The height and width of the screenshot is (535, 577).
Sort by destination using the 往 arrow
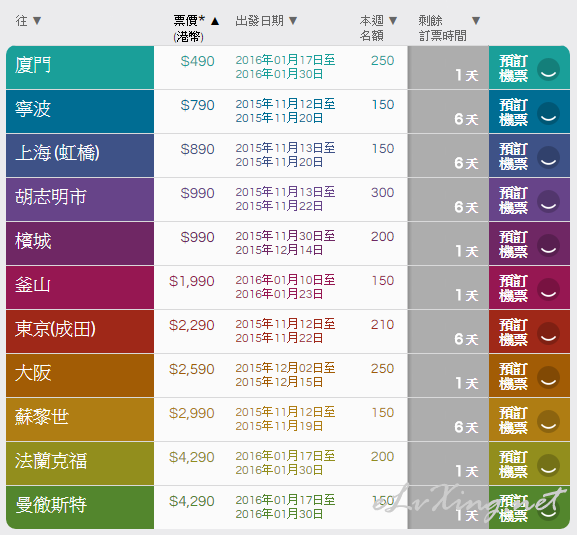pyautogui.click(x=37, y=21)
